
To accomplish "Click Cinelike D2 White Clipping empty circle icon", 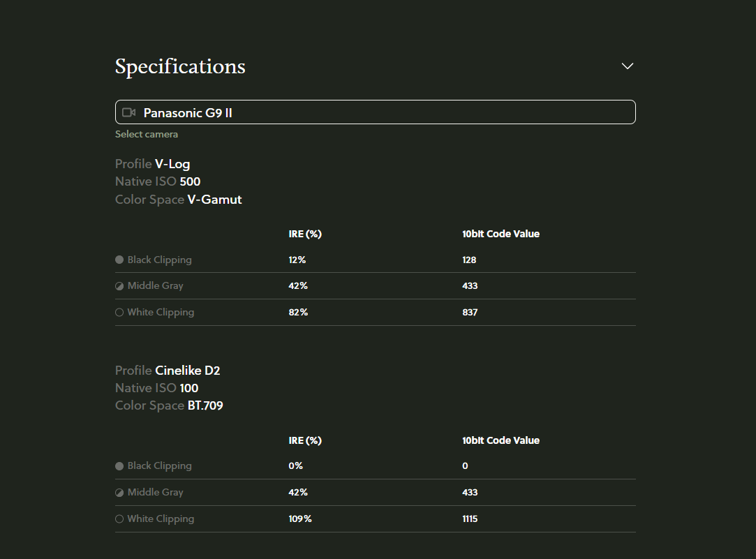I will tap(119, 519).
